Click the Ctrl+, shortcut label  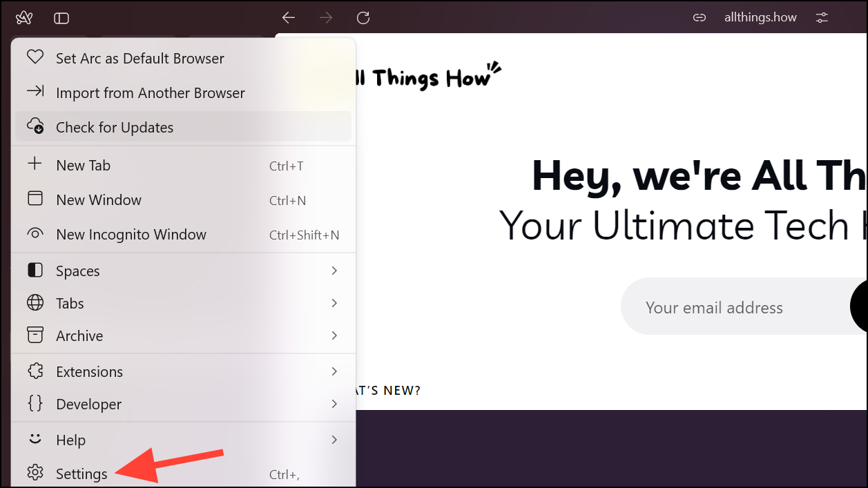click(284, 475)
